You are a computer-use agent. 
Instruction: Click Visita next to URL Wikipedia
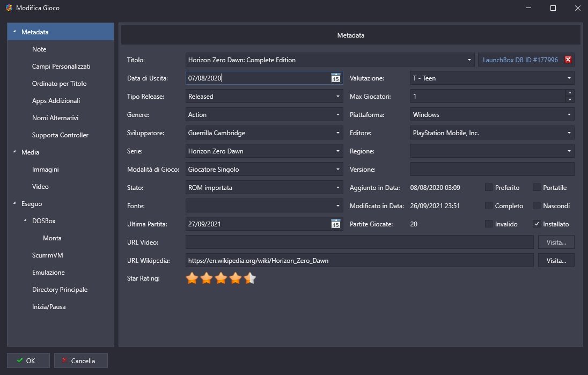pos(556,261)
